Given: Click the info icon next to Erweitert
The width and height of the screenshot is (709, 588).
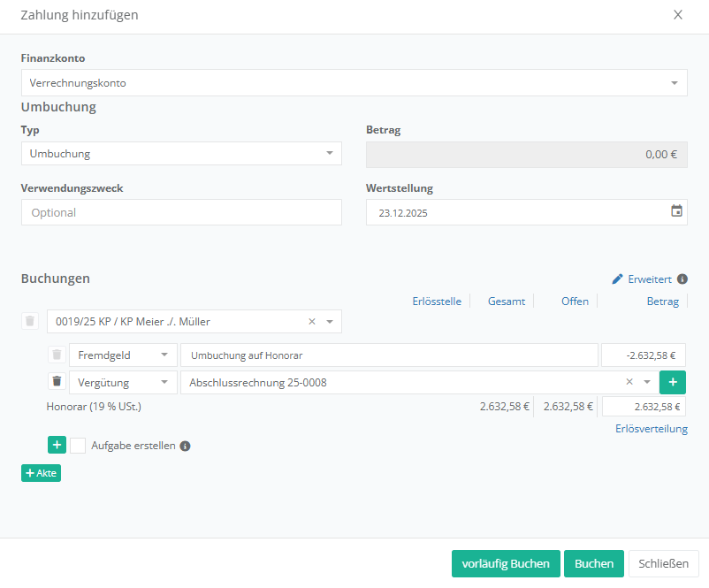Looking at the screenshot, I should pyautogui.click(x=682, y=279).
